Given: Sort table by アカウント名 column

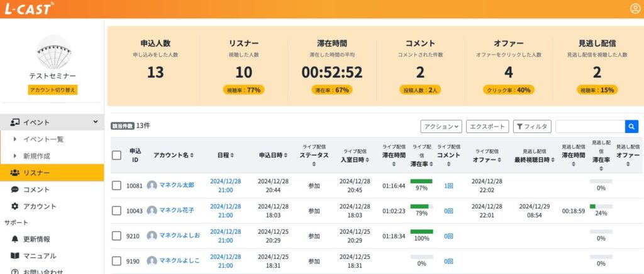Looking at the screenshot, I should (x=174, y=155).
